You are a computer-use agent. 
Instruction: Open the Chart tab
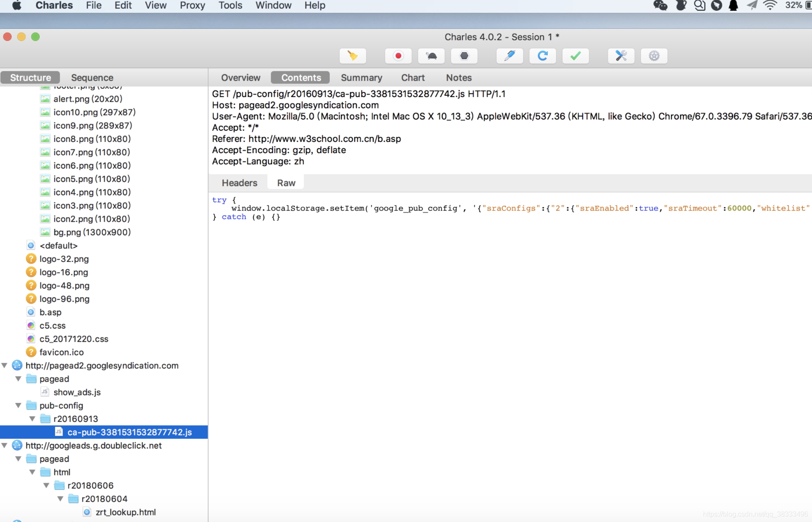click(413, 78)
